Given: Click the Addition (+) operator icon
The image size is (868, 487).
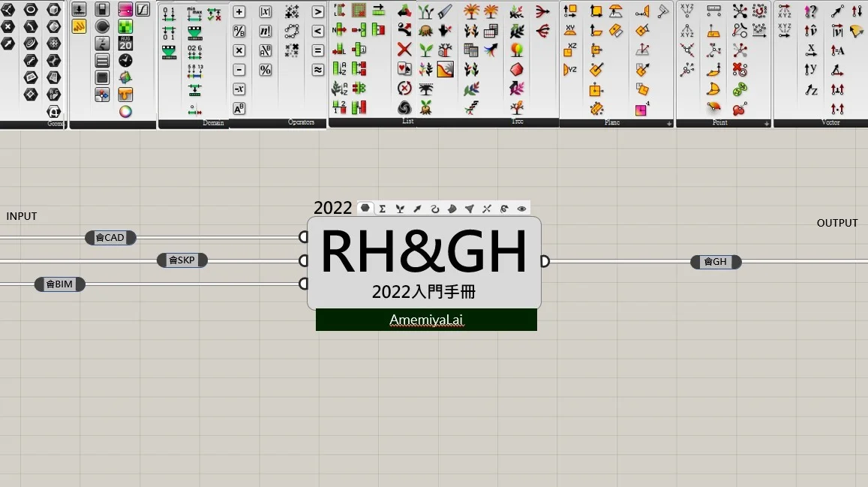Looking at the screenshot, I should pos(239,12).
